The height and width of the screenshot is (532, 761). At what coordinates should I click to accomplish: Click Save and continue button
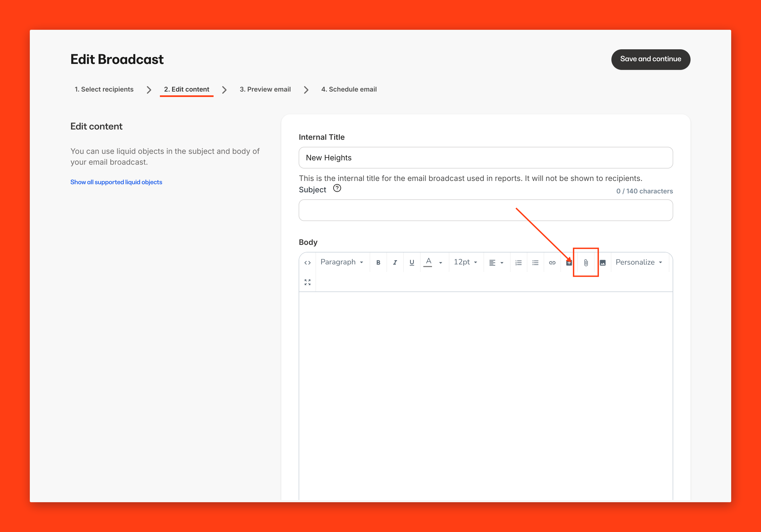click(x=650, y=59)
